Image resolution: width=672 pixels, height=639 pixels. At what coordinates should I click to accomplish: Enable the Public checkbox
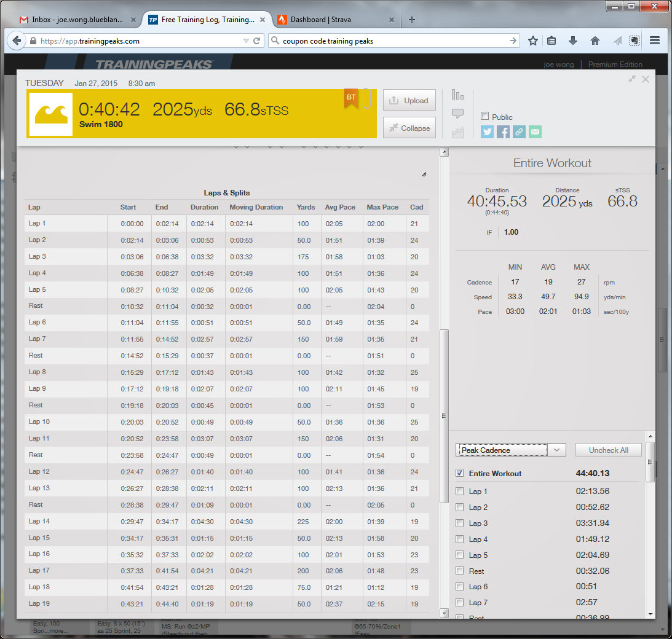coord(484,116)
